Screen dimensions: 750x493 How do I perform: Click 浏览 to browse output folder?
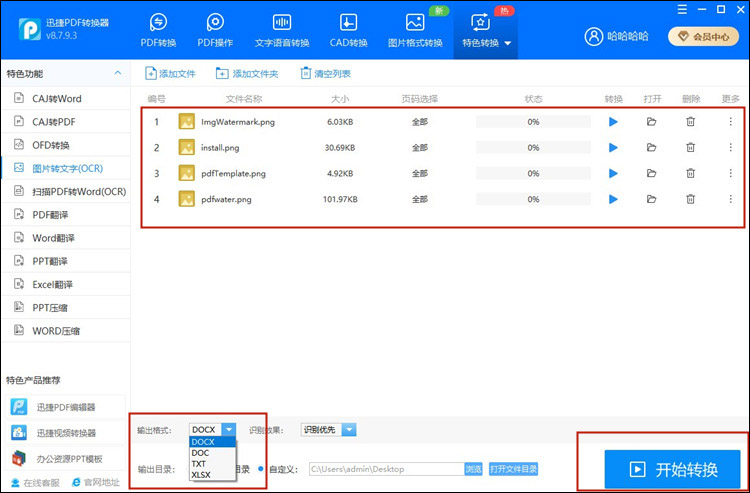[474, 469]
